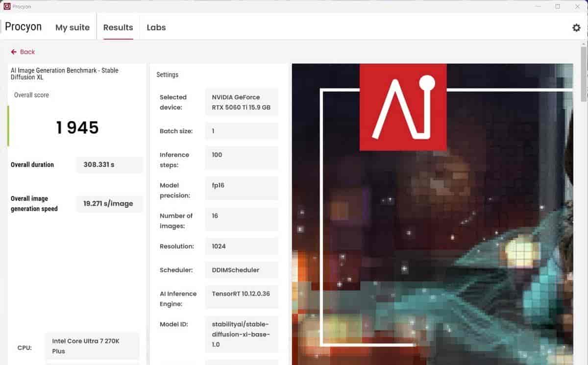Click the Settings panel heading
588x365 pixels.
pyautogui.click(x=168, y=75)
